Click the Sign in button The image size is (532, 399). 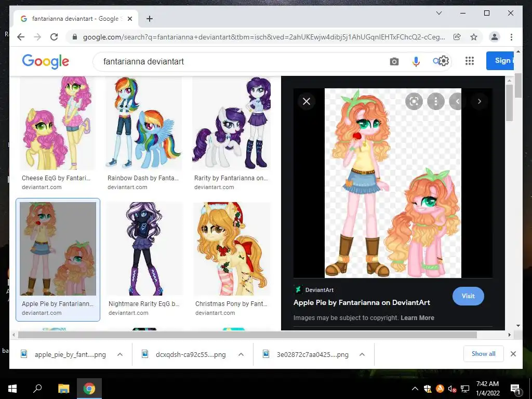(x=500, y=61)
